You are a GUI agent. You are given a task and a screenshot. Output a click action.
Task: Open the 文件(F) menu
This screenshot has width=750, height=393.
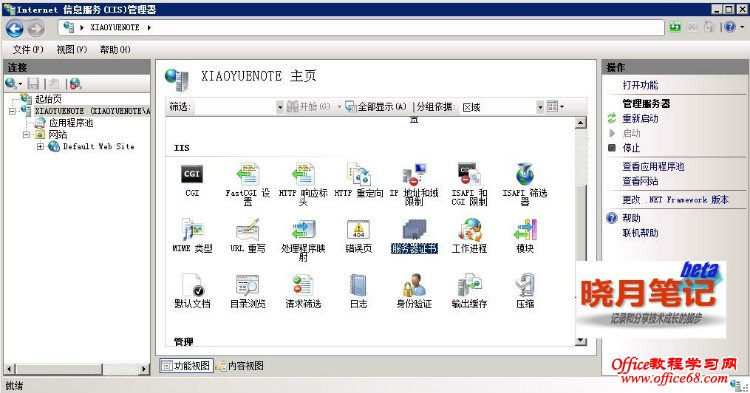[28, 49]
